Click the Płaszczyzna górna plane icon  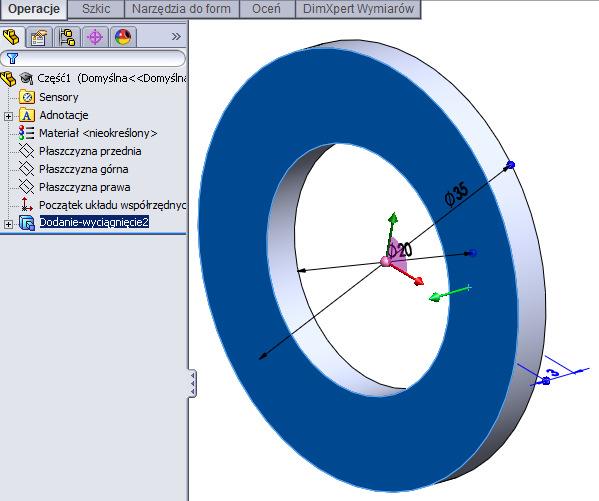(x=26, y=169)
